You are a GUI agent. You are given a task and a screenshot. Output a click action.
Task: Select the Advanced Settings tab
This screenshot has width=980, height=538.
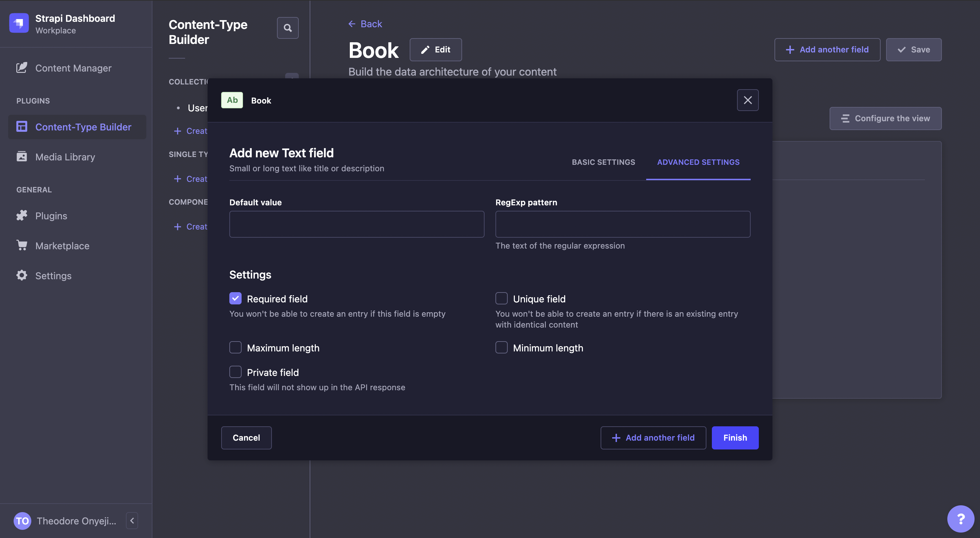(698, 162)
